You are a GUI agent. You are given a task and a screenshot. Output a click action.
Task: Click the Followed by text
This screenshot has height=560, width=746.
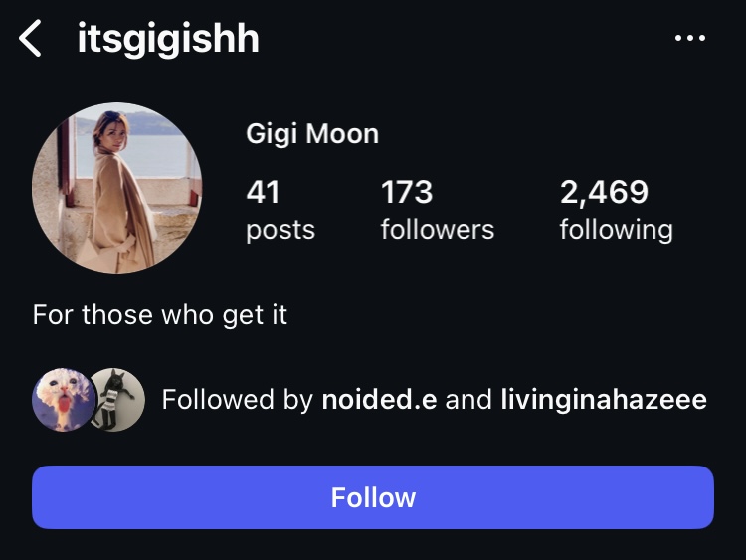[x=237, y=399]
